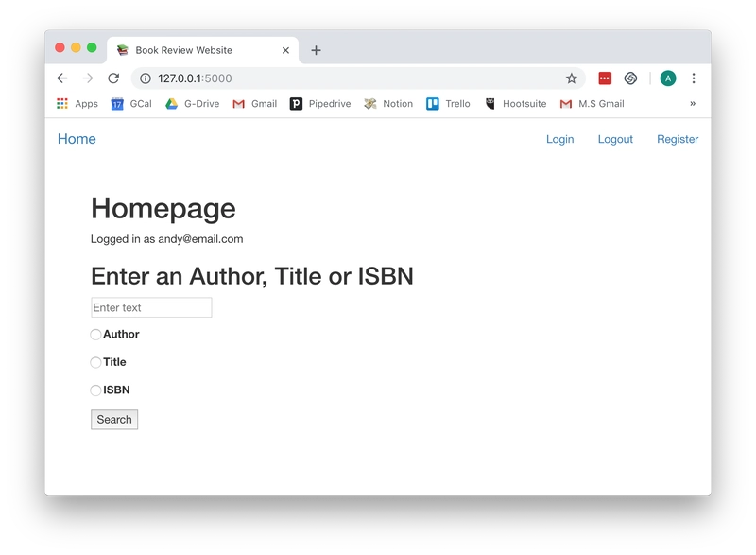This screenshot has height=555, width=756.
Task: Open the Hootsuite bookmark
Action: pos(515,104)
